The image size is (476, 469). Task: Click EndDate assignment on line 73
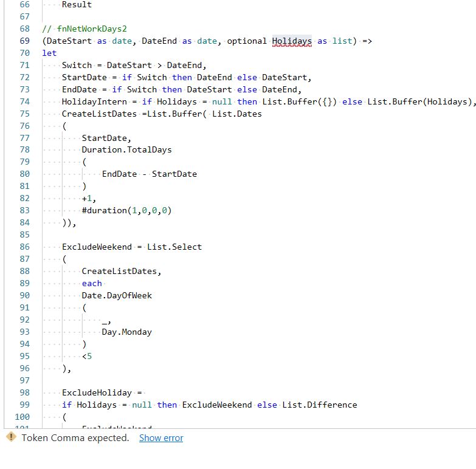coord(79,89)
